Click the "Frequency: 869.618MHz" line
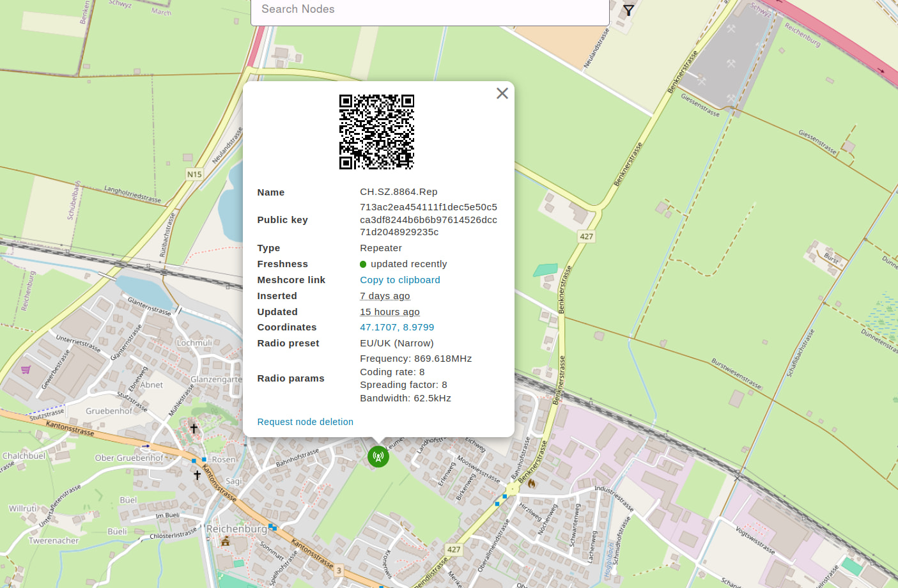The width and height of the screenshot is (898, 588). (416, 359)
